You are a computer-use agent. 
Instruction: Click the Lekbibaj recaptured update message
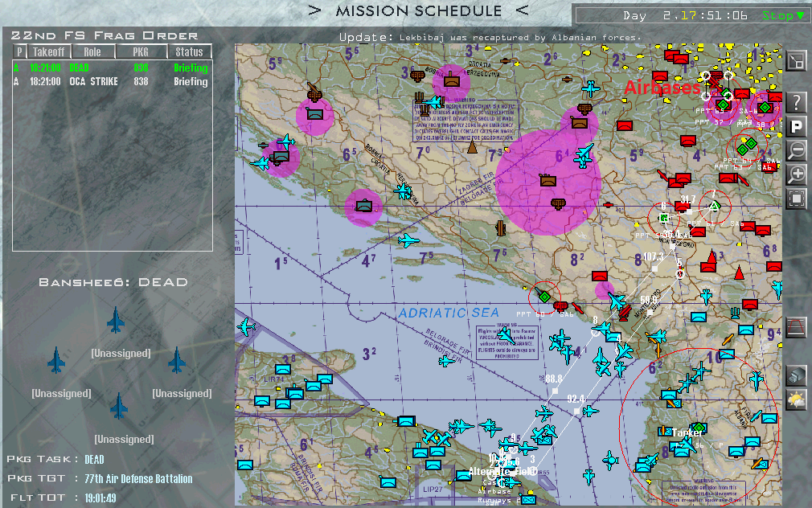point(520,37)
